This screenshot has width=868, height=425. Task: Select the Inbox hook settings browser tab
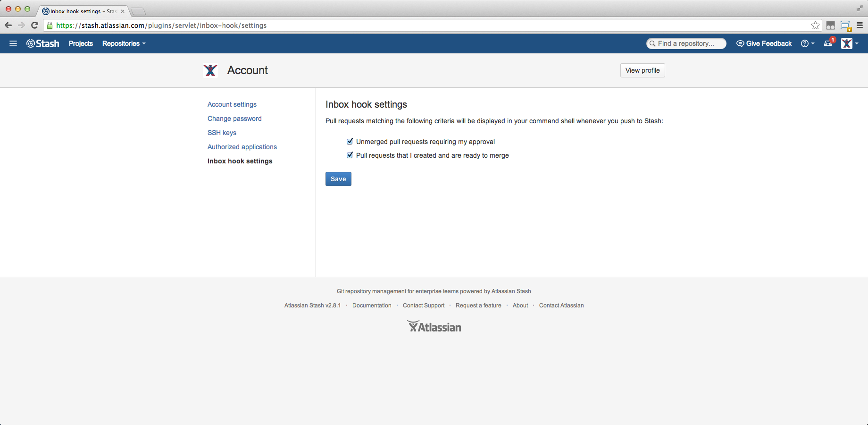coord(83,11)
